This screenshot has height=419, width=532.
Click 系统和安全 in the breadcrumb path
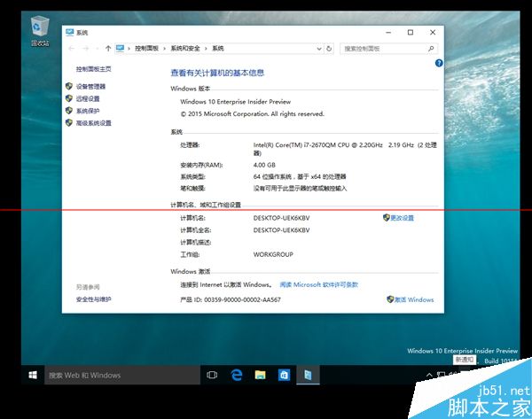184,48
